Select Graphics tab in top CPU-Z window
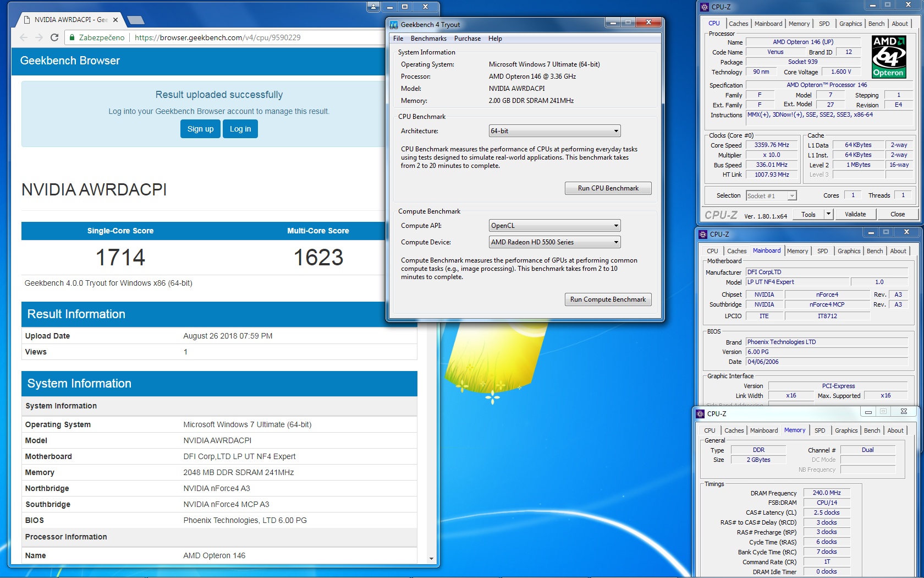The image size is (924, 578). (850, 24)
